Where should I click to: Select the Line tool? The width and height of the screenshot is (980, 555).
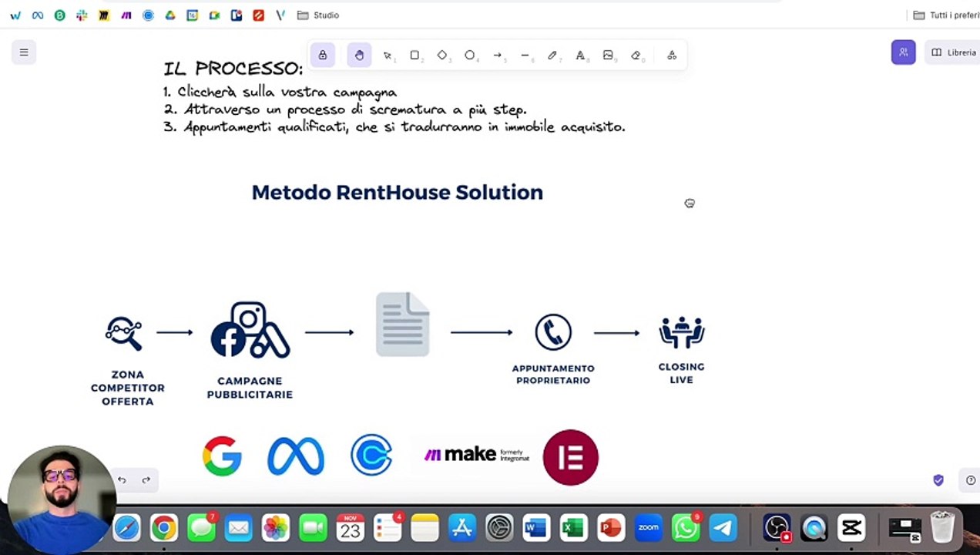point(525,55)
